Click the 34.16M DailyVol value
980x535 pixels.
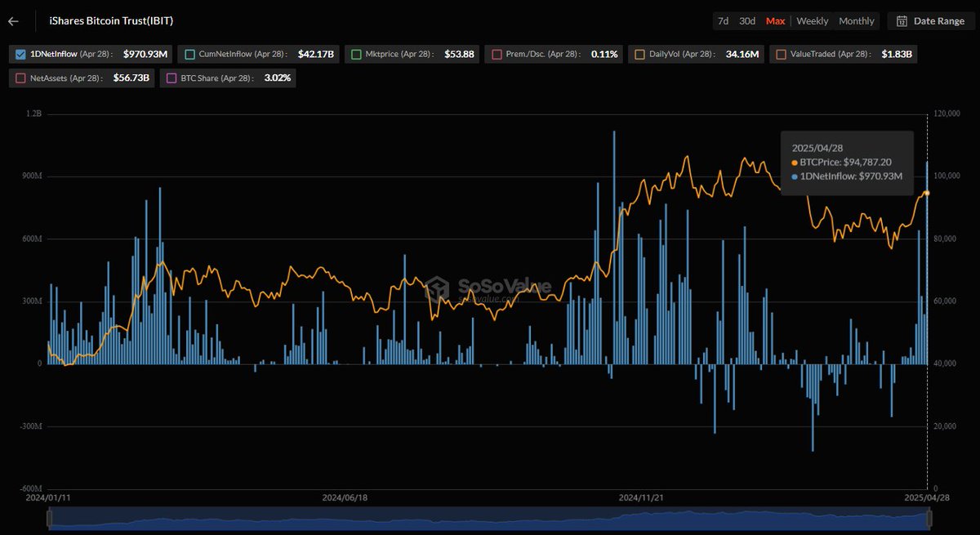coord(743,55)
